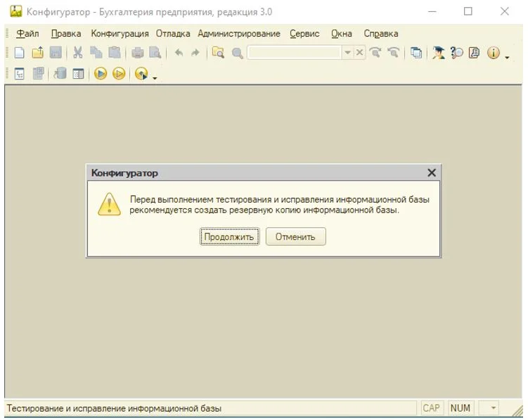
Task: Open the Syntax assistant graduate icon
Action: tap(438, 53)
